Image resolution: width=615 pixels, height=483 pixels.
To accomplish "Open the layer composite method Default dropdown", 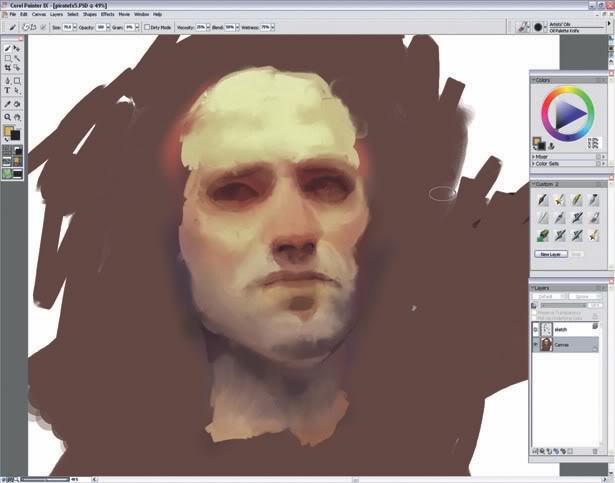I will click(x=549, y=296).
